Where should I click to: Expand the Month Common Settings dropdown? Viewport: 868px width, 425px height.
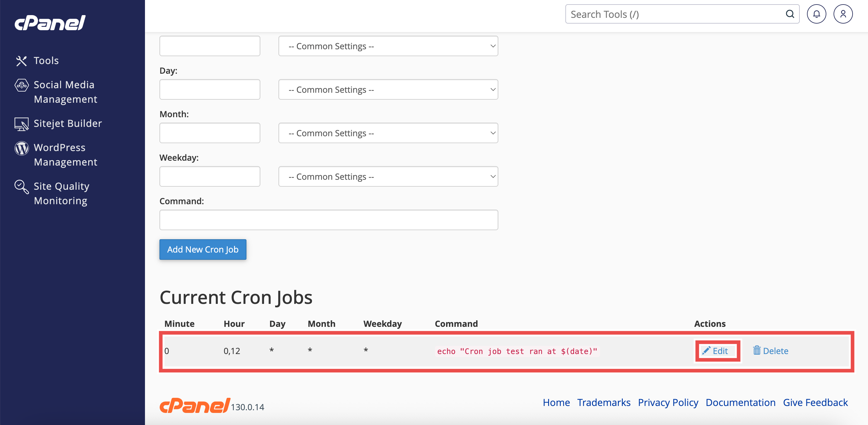(x=388, y=133)
